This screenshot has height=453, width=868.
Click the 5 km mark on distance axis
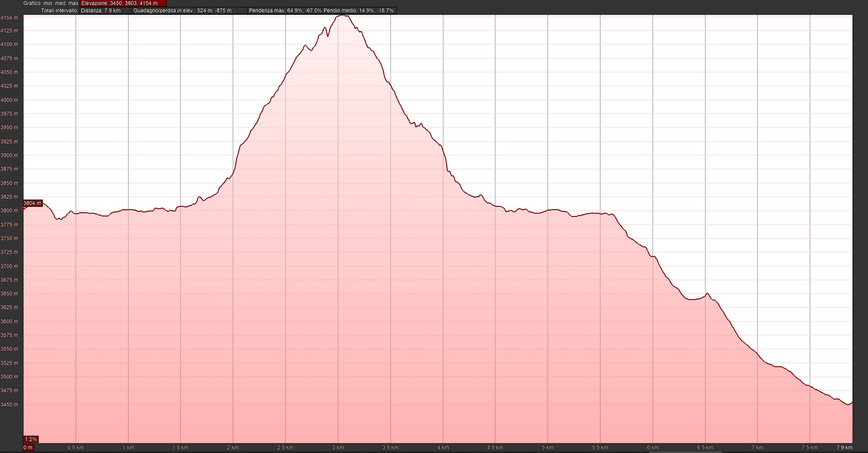pos(547,448)
